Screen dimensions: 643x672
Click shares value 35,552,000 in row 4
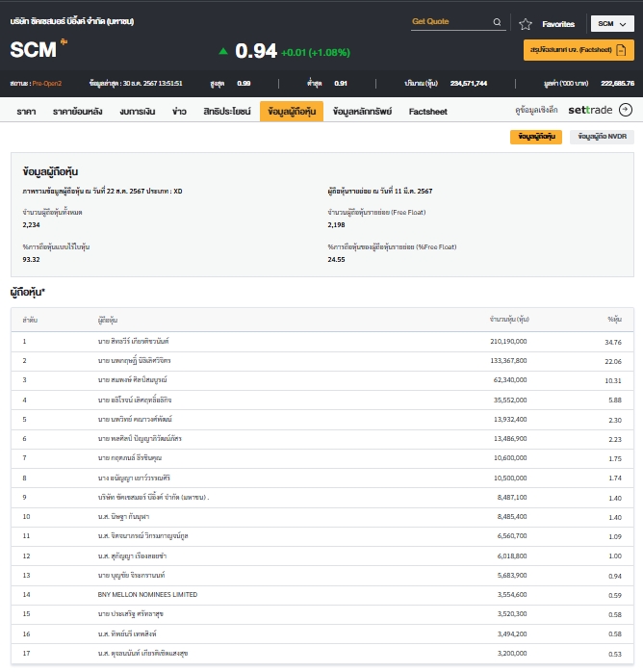click(510, 400)
